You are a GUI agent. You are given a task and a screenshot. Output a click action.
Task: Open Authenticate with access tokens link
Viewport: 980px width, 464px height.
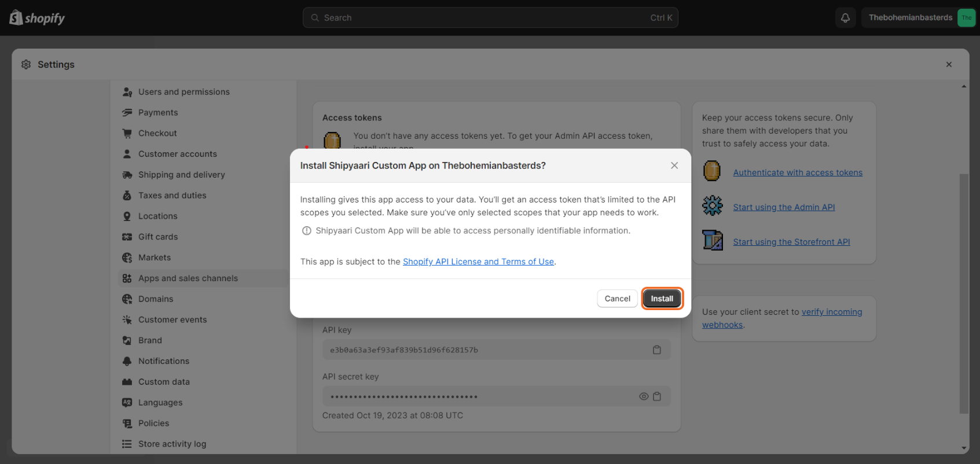798,172
